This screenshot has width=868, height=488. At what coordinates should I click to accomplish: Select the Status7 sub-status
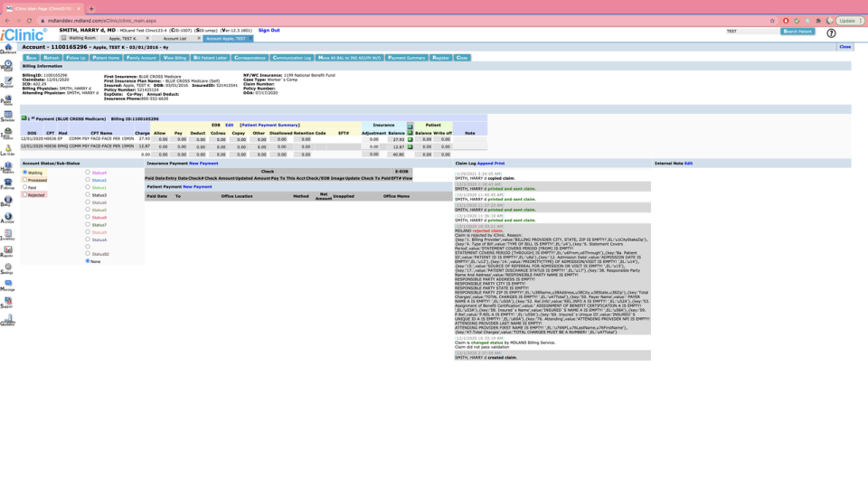tap(88, 225)
